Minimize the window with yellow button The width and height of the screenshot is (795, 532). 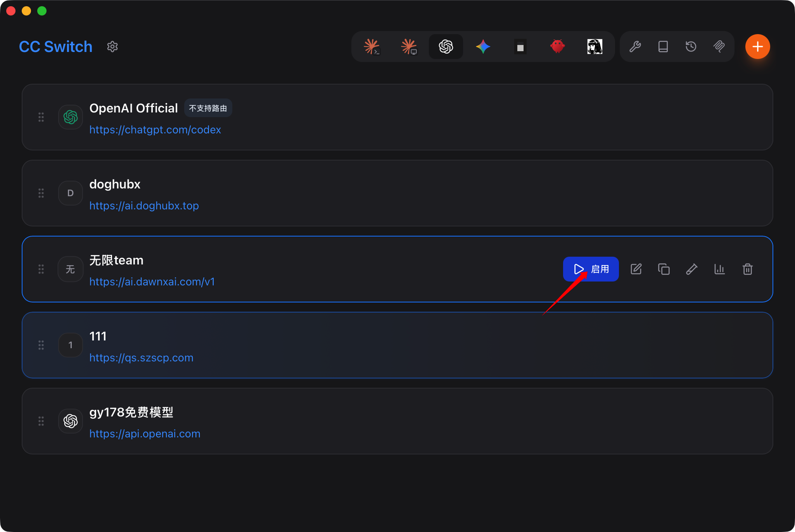[x=26, y=11]
